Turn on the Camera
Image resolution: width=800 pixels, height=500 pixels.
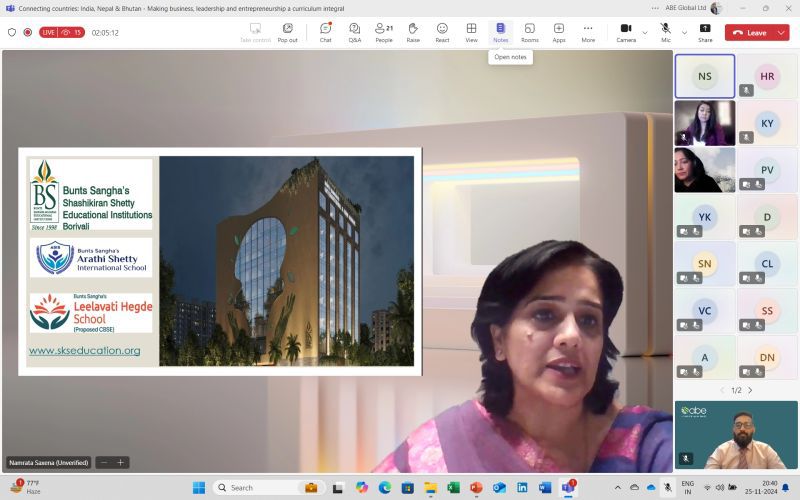626,32
